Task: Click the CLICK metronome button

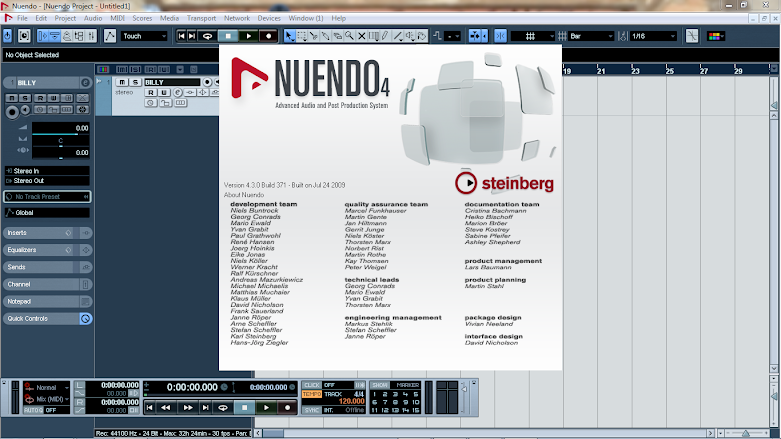Action: point(311,385)
